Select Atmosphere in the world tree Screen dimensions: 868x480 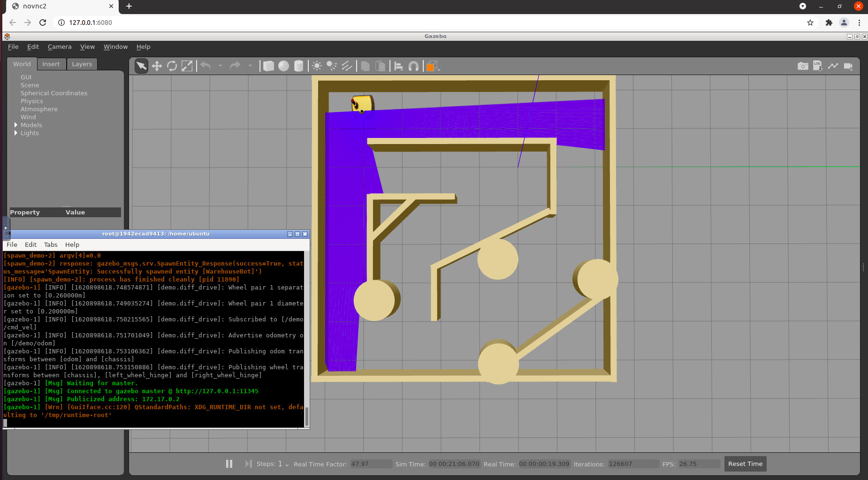coord(39,109)
